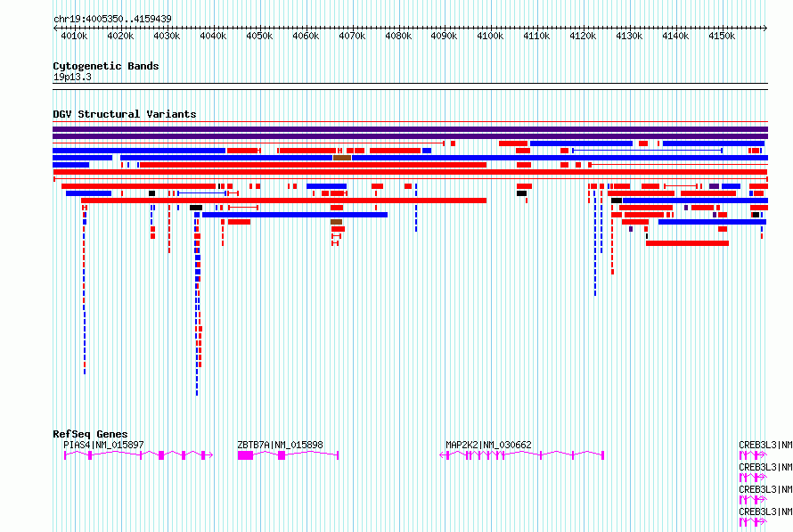Click the chr19:4005350..4159439 coordinate label
The height and width of the screenshot is (532, 793).
[x=112, y=19]
